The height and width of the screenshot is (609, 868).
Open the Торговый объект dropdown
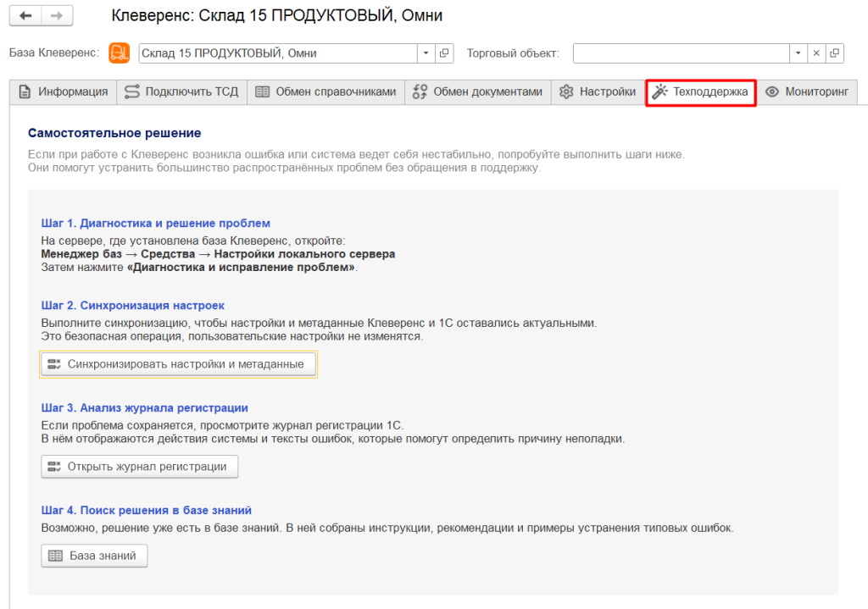[798, 53]
